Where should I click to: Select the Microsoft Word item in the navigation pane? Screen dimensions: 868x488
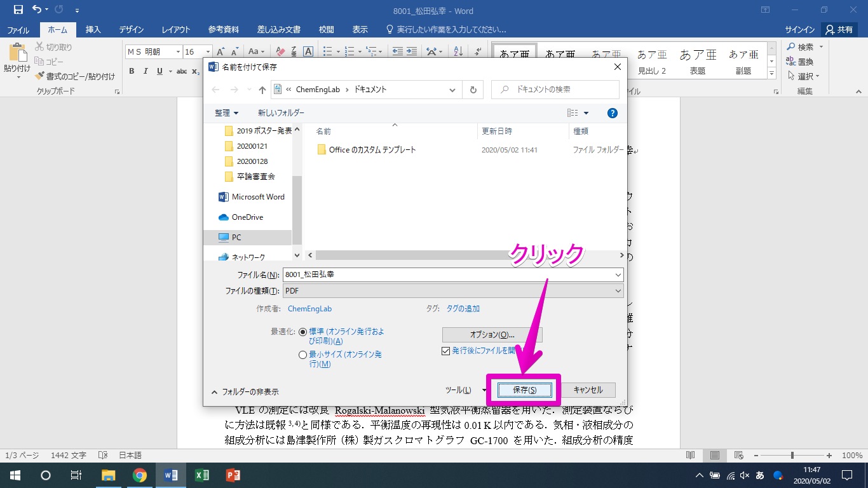pyautogui.click(x=252, y=197)
